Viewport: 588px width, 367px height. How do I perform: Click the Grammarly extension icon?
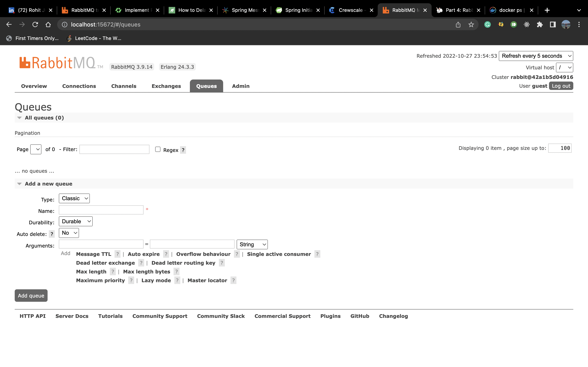point(487,24)
